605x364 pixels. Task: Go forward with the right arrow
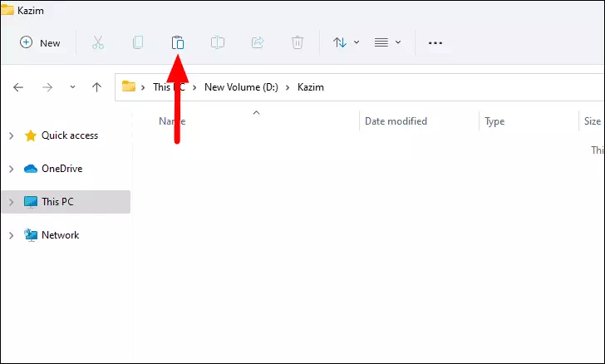pos(47,87)
